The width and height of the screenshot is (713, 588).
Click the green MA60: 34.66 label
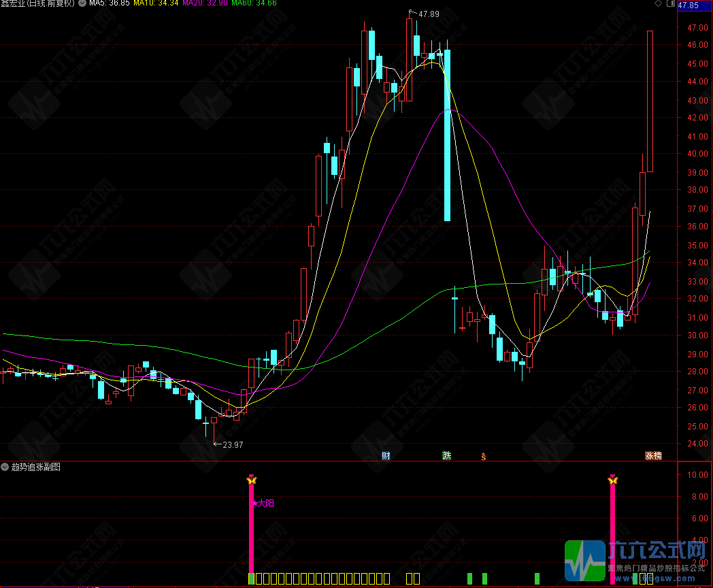(254, 3)
